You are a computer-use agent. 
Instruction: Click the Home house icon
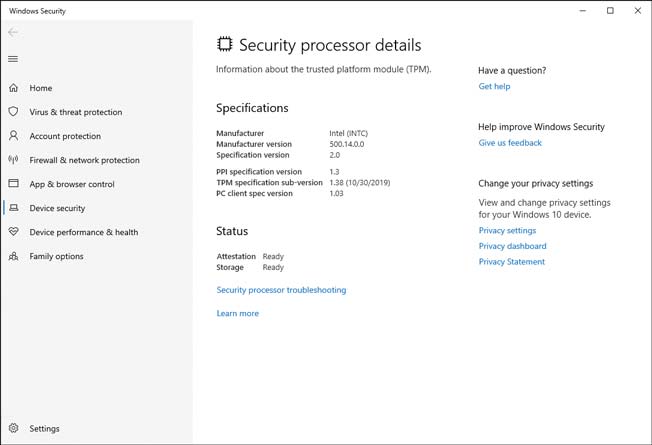(13, 88)
